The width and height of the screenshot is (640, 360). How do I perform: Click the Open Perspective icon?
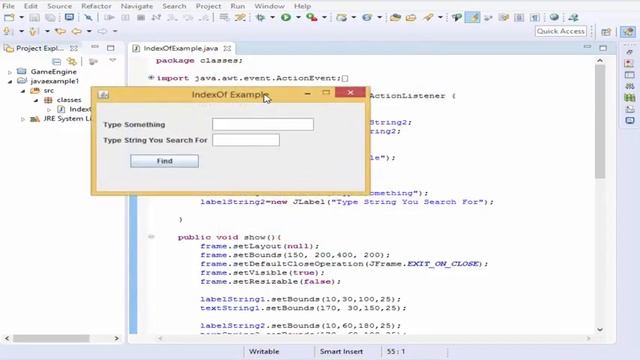[x=606, y=32]
